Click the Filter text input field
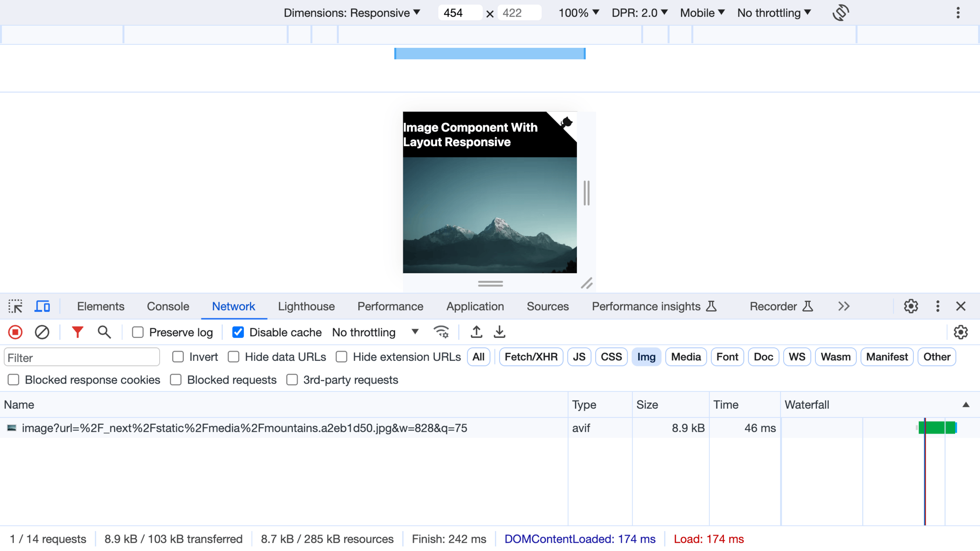This screenshot has width=980, height=551. [82, 358]
